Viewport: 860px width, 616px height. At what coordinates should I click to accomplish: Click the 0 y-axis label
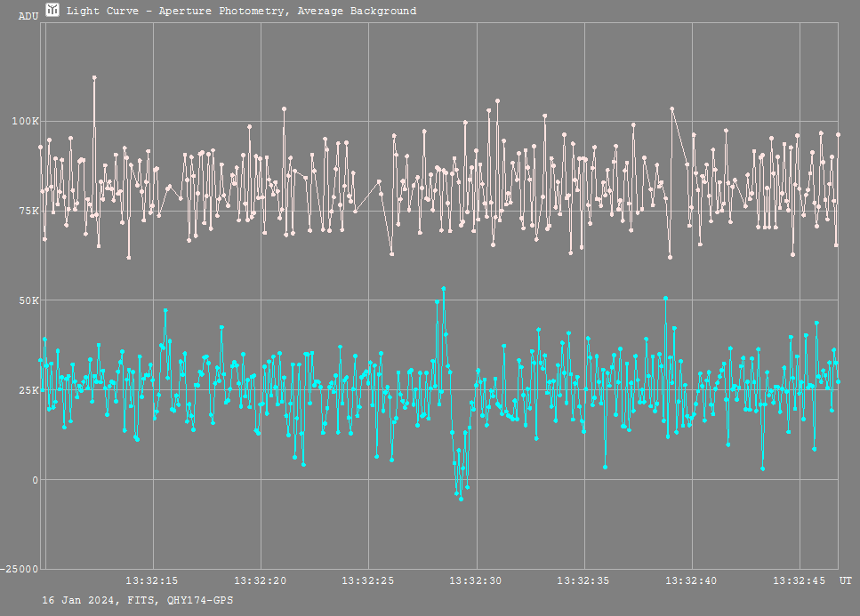tap(36, 480)
